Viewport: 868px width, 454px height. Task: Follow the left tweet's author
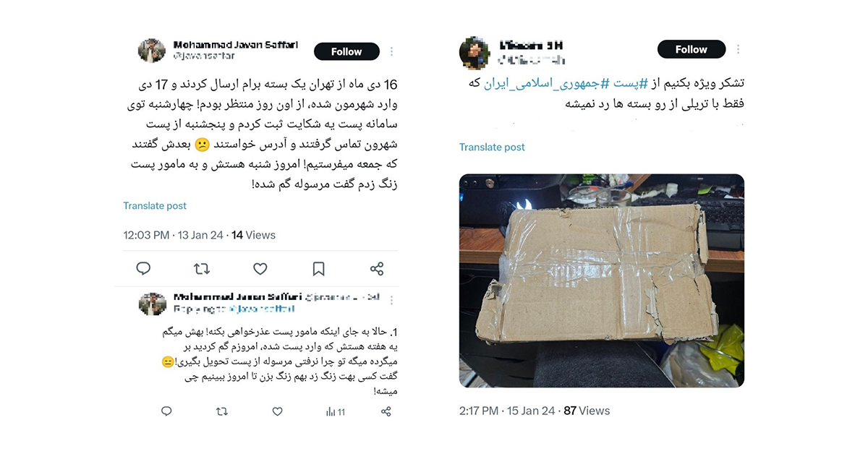(x=346, y=51)
